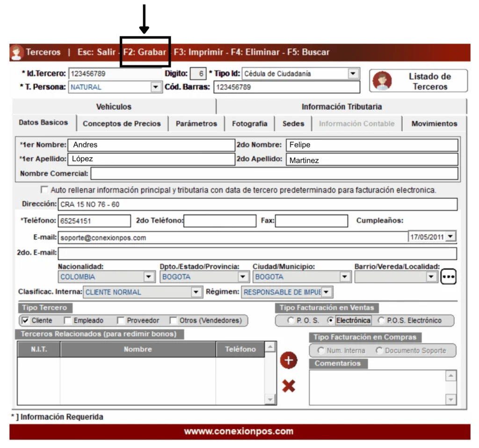Toggle the Auto rellenar información checkbox
Viewport: 479px width, 448px height.
coord(44,190)
